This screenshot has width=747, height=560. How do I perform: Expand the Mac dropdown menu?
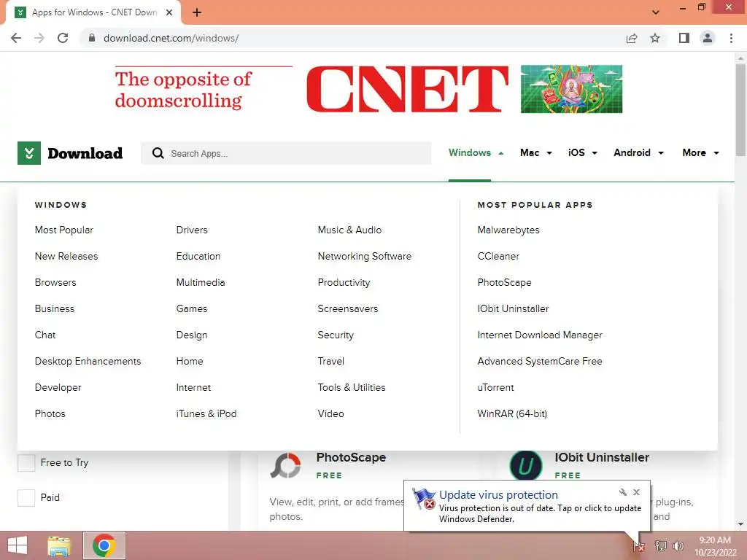(536, 153)
